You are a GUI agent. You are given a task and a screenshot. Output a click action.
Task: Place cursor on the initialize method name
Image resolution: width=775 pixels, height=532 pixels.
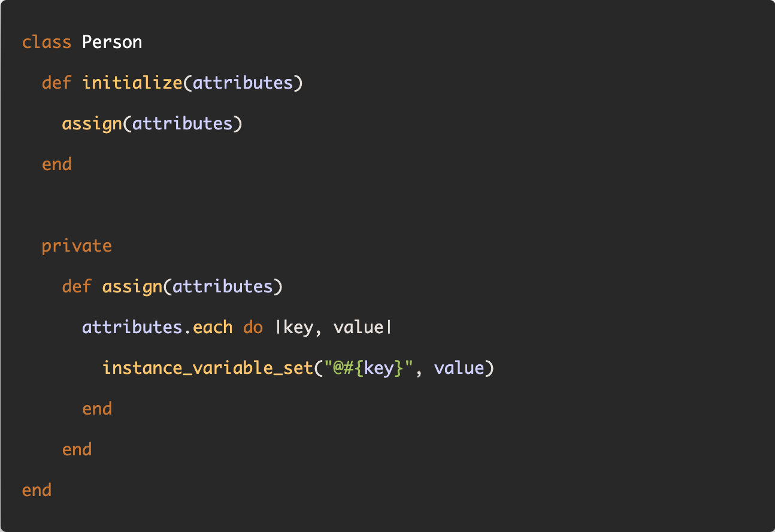click(x=132, y=83)
